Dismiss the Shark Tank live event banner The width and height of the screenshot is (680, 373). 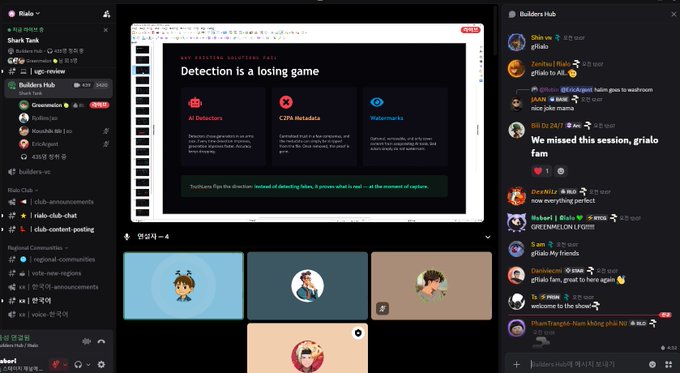[x=106, y=30]
